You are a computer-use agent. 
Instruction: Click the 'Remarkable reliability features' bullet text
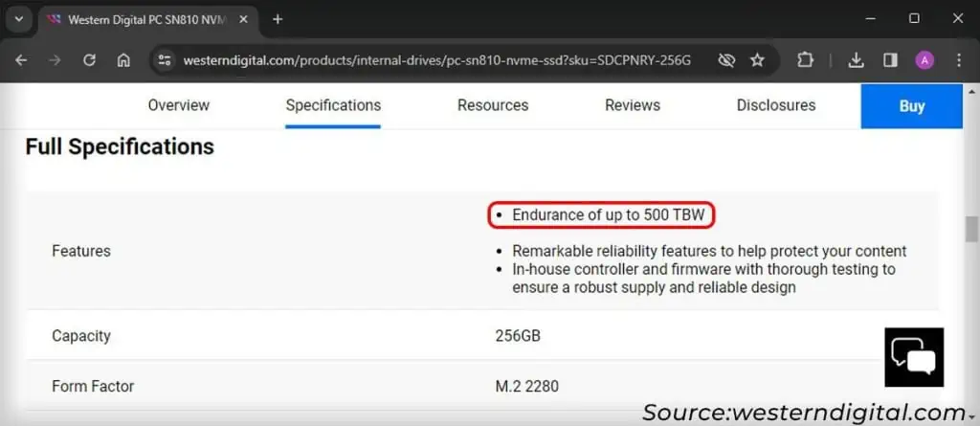click(x=709, y=252)
